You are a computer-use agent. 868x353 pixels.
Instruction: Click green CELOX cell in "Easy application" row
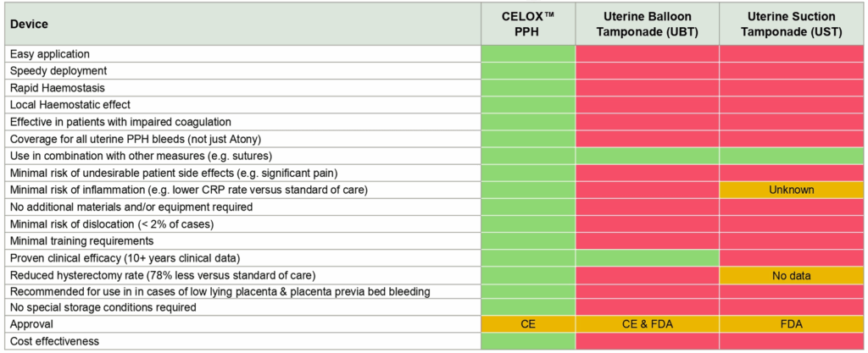pyautogui.click(x=527, y=54)
